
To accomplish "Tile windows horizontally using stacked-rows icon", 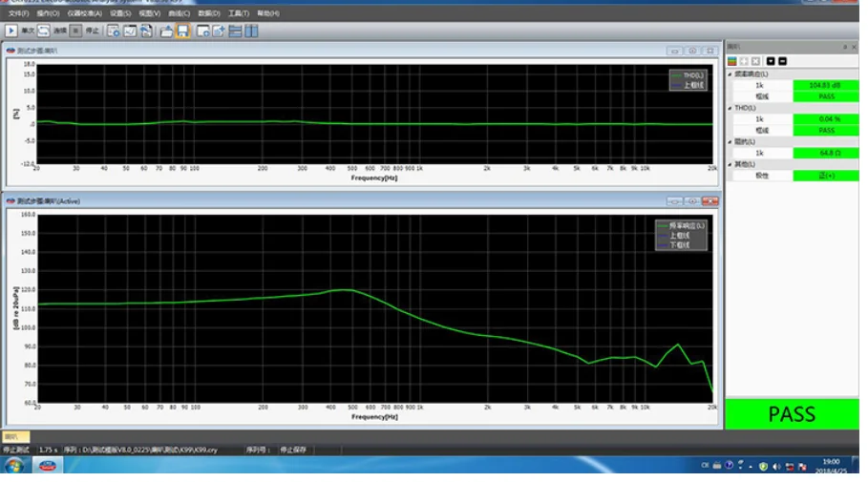I will 235,31.
